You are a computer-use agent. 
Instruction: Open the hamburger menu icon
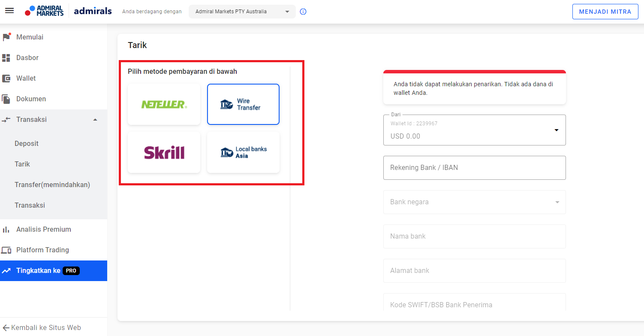click(9, 11)
